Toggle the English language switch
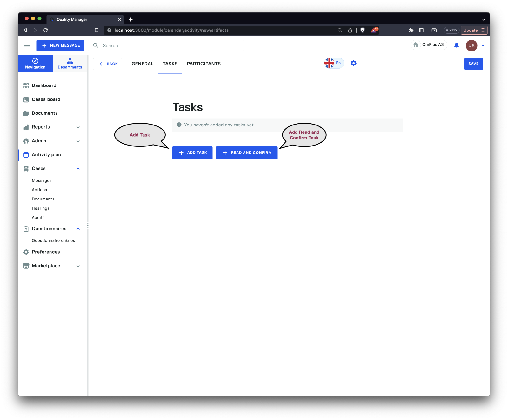 (334, 63)
